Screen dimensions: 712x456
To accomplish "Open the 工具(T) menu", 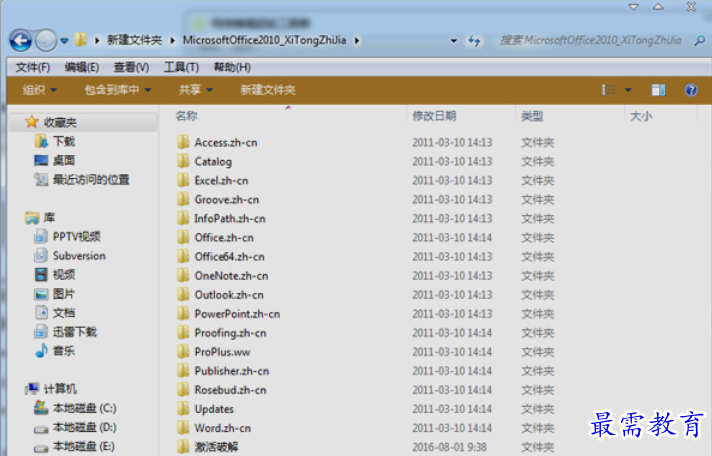I will pos(181,67).
